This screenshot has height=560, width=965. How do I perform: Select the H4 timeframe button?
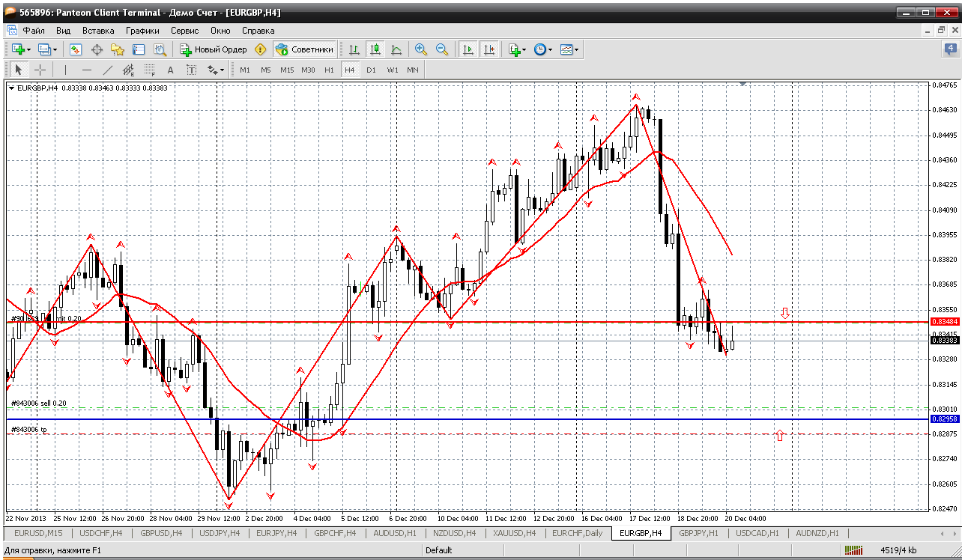pos(350,70)
